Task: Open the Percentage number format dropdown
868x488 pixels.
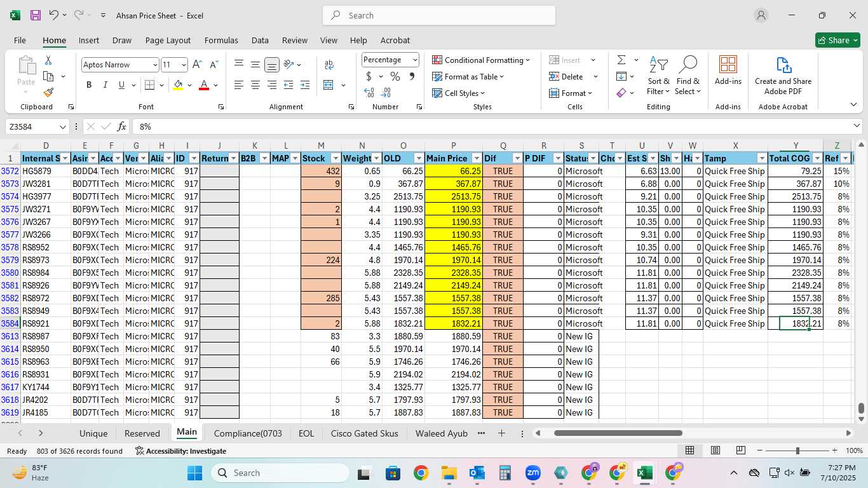Action: coord(415,60)
